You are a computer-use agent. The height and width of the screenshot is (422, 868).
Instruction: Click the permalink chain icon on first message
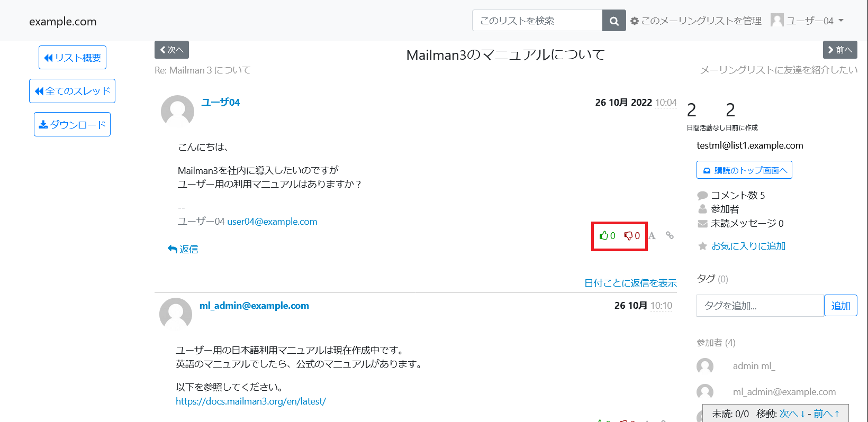click(670, 235)
